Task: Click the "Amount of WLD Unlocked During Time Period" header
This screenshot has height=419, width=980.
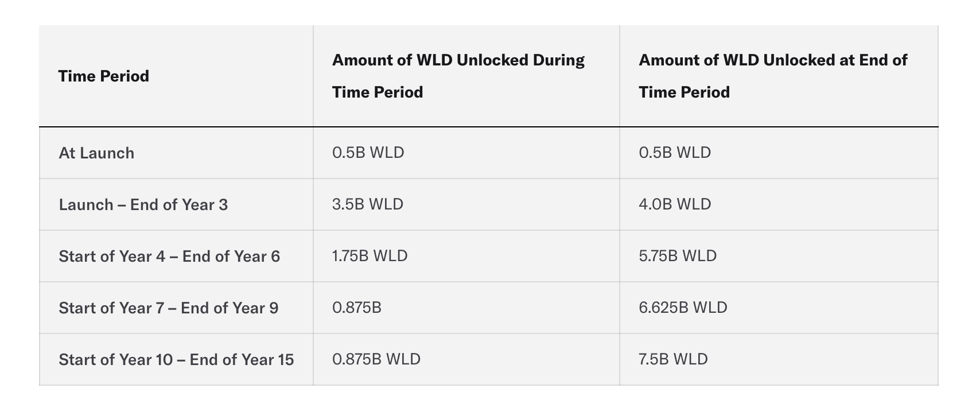Action: (458, 76)
